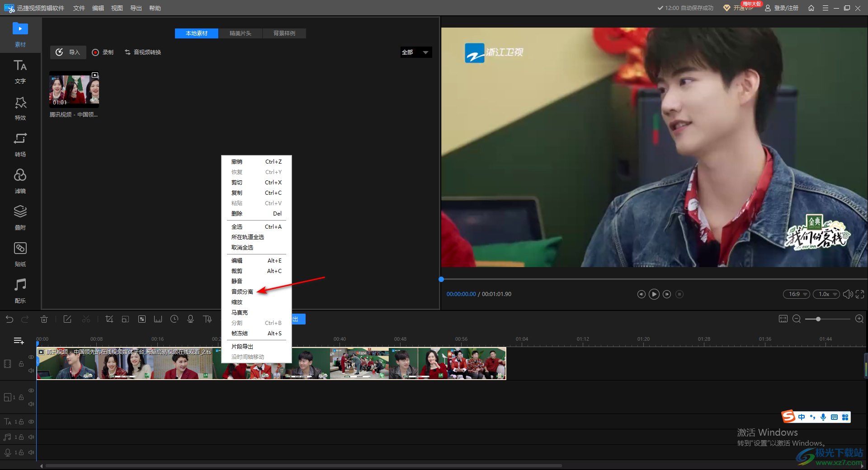Open the 叠附 overlay panel
The width and height of the screenshot is (868, 470).
[20, 218]
